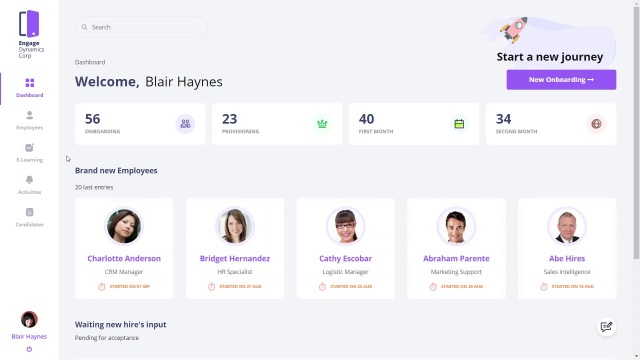This screenshot has height=360, width=640.
Task: Go to the E-Learning section
Action: pos(29,153)
